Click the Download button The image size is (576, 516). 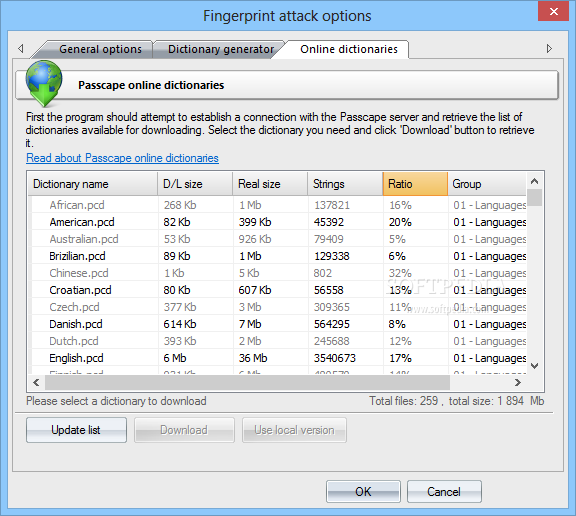184,430
